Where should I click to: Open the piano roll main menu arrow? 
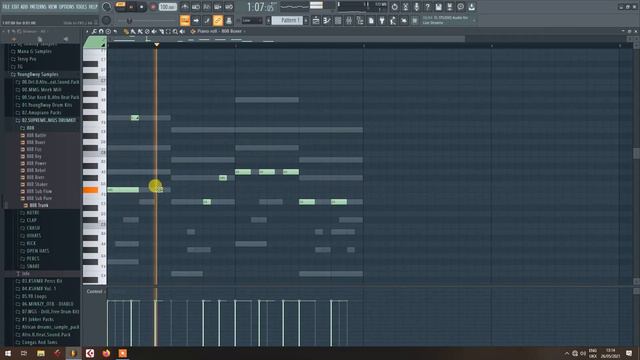tap(87, 31)
